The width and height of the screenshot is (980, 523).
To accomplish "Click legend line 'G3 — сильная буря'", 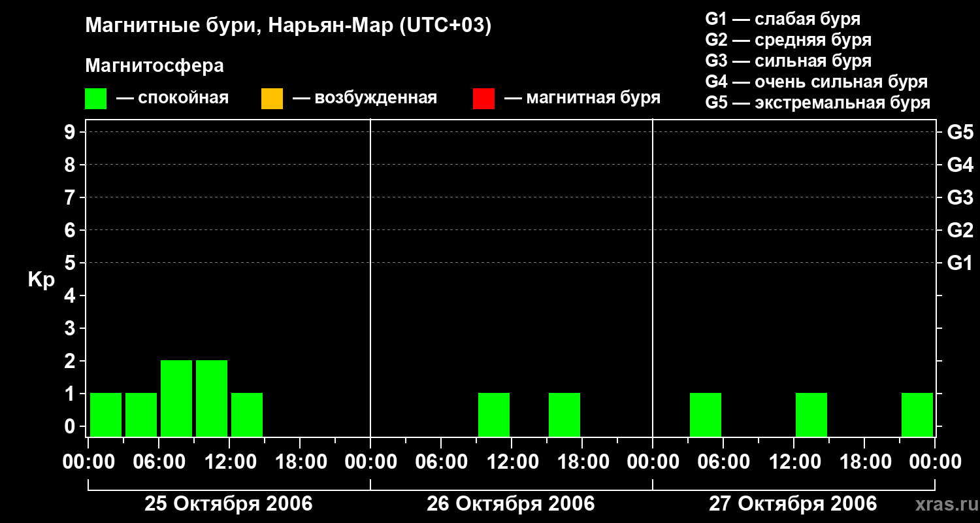I will click(788, 61).
